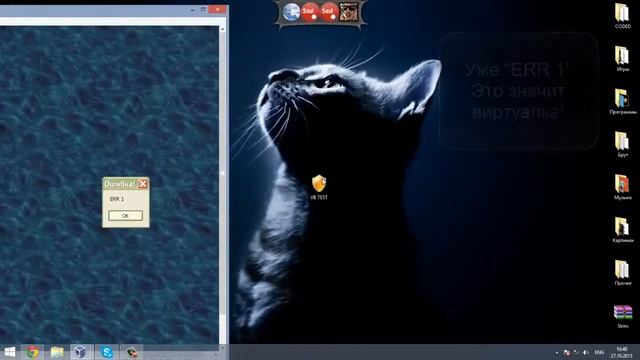Open the Брут desktop folder
640x360 pixels.
[x=622, y=144]
